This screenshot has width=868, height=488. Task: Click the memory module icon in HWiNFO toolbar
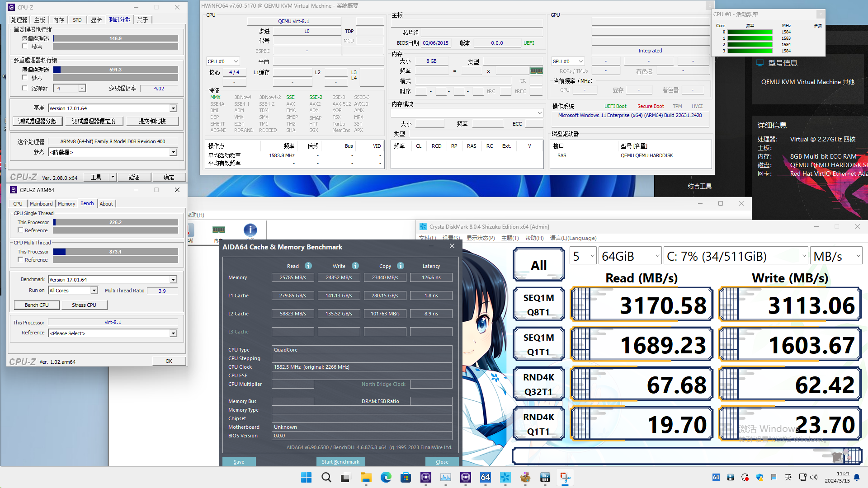click(x=219, y=230)
